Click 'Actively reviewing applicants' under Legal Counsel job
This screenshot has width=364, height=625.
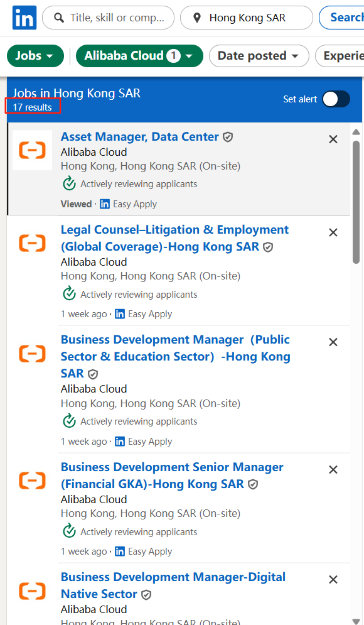point(139,295)
